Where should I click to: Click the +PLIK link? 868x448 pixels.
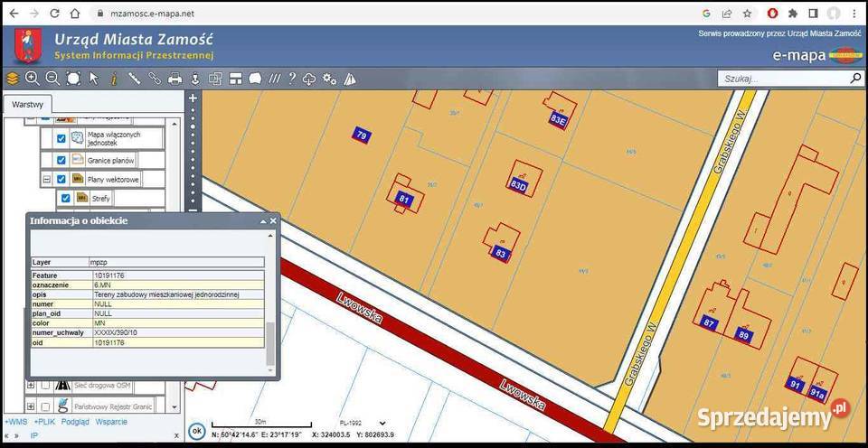click(45, 422)
